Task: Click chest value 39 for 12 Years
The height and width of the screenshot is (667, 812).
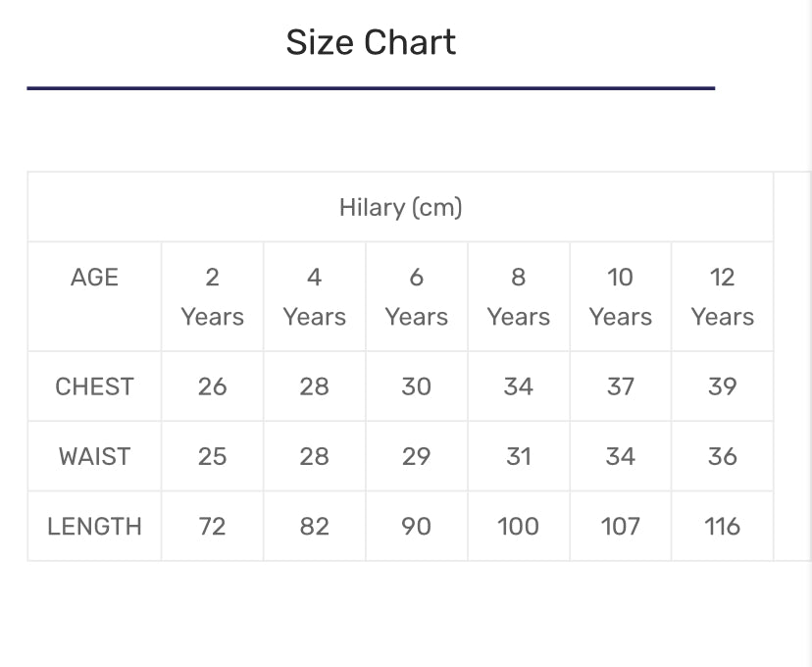Action: point(722,386)
